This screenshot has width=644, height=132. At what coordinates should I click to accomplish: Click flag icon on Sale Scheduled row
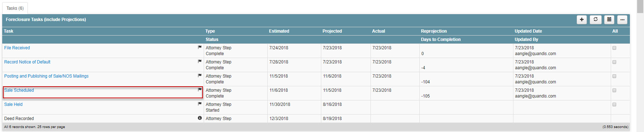pyautogui.click(x=200, y=90)
